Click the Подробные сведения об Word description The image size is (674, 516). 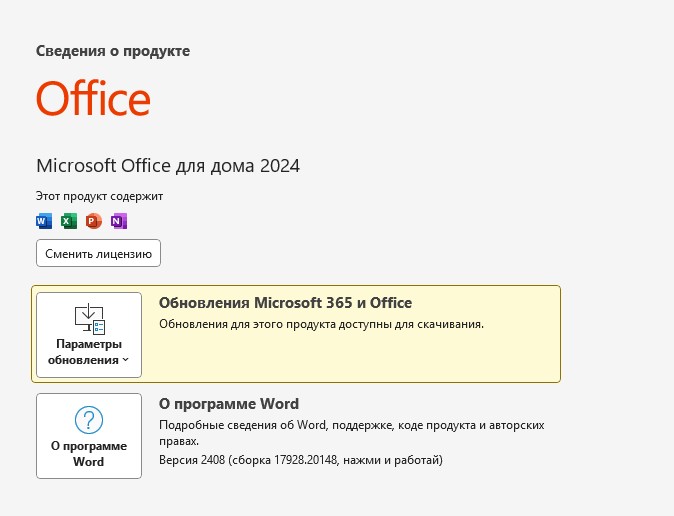coord(351,425)
